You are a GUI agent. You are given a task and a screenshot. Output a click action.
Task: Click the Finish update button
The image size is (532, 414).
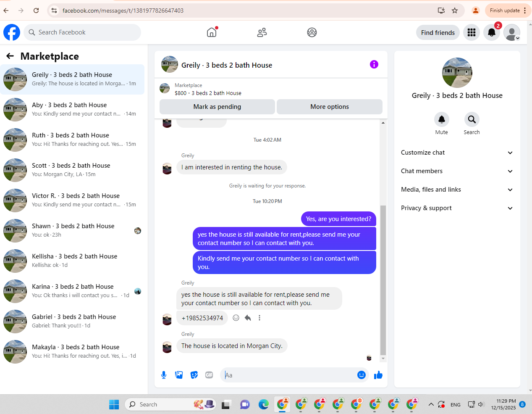(x=508, y=11)
